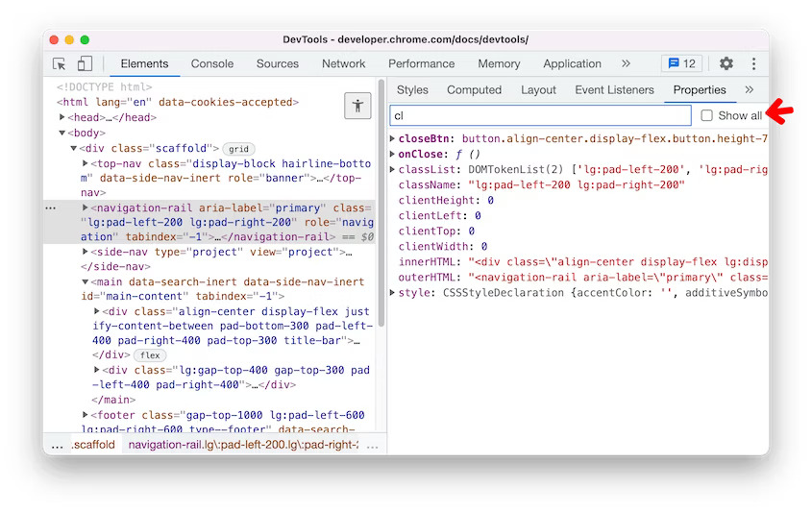Select the html lang="en" element line
Image resolution: width=812 pixels, height=512 pixels.
[x=178, y=102]
